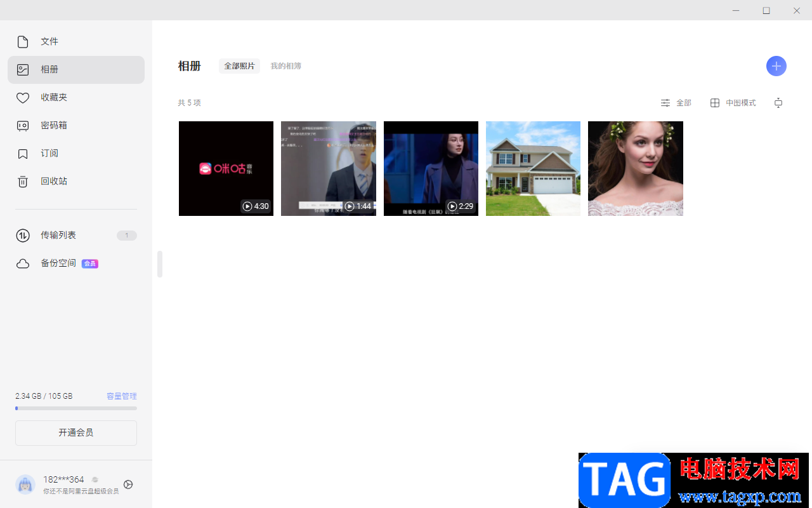Click play icon on the 1:44 video
This screenshot has width=812, height=508.
click(350, 206)
